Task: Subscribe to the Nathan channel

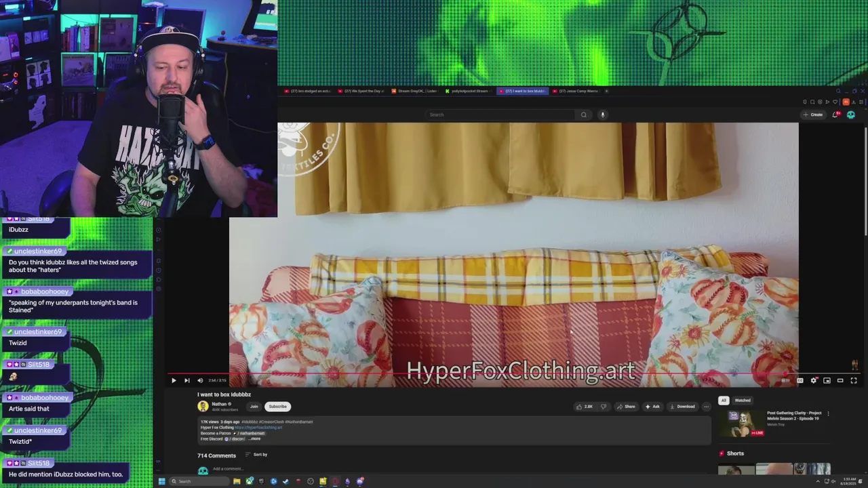Action: (277, 407)
